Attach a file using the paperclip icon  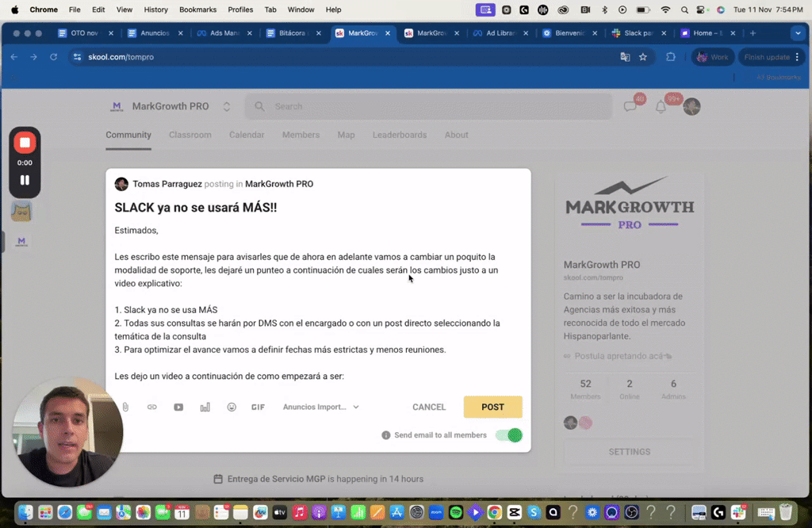124,407
